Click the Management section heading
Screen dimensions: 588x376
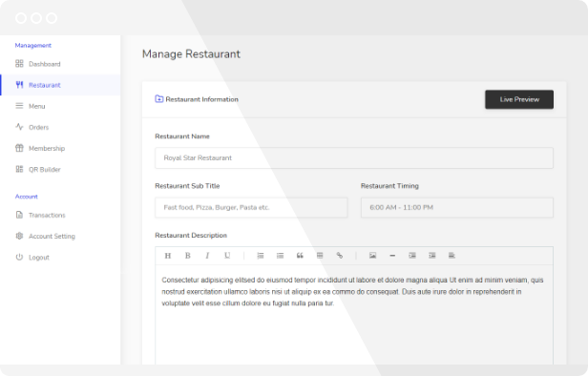point(33,46)
